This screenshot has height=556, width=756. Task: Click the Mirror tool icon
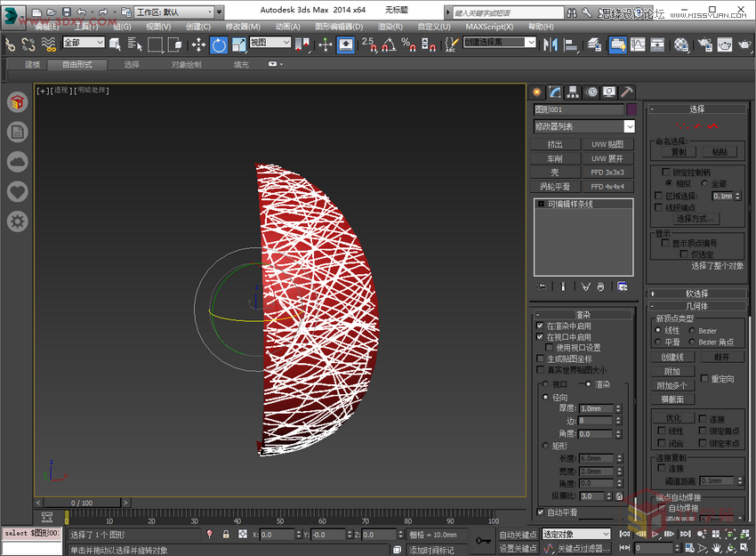coord(550,46)
